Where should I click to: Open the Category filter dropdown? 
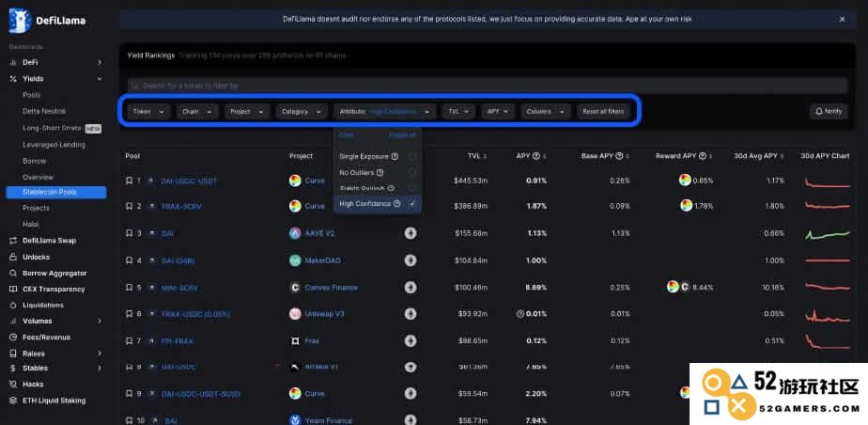tap(302, 111)
